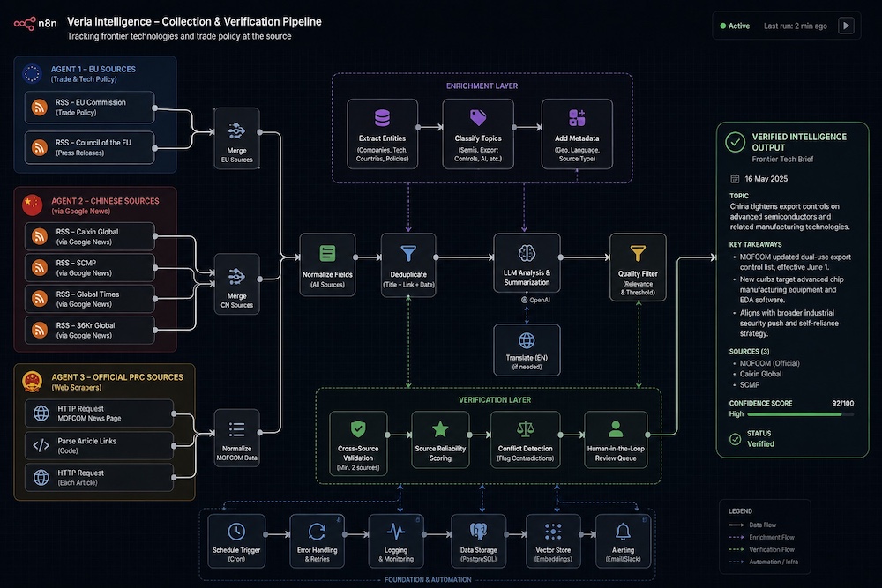Select the Parse Article Links code icon
The width and height of the screenshot is (882, 588).
[41, 445]
